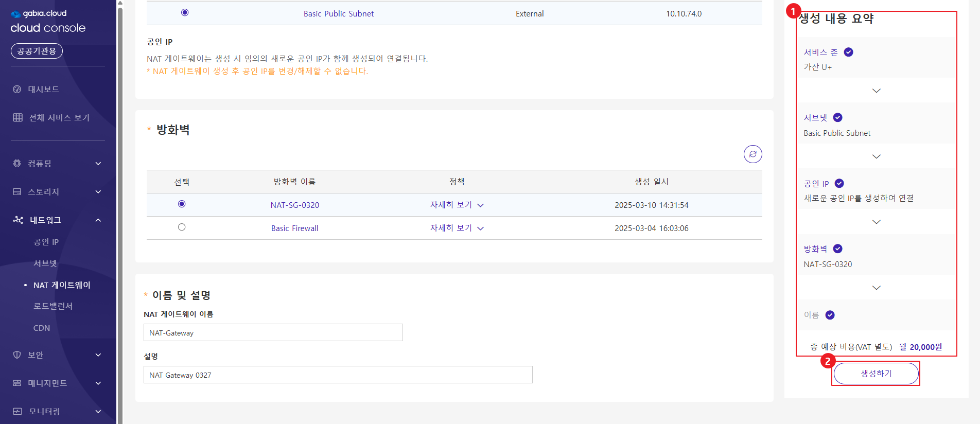Expand the service zone summary chevron
This screenshot has width=980, height=424.
click(x=876, y=91)
